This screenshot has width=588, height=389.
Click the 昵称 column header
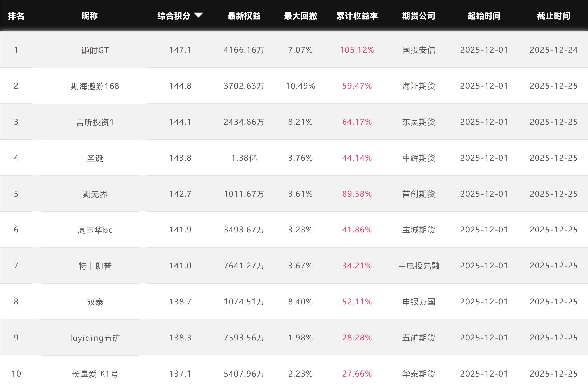90,16
